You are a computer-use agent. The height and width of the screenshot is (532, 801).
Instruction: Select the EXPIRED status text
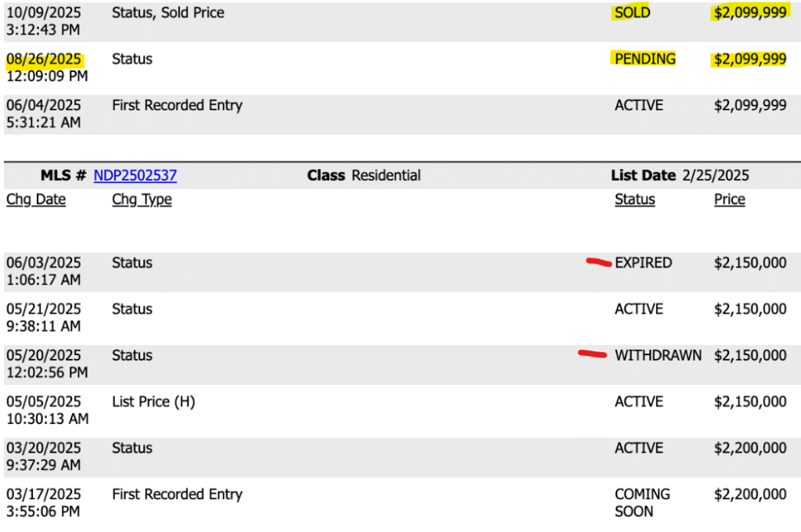643,263
